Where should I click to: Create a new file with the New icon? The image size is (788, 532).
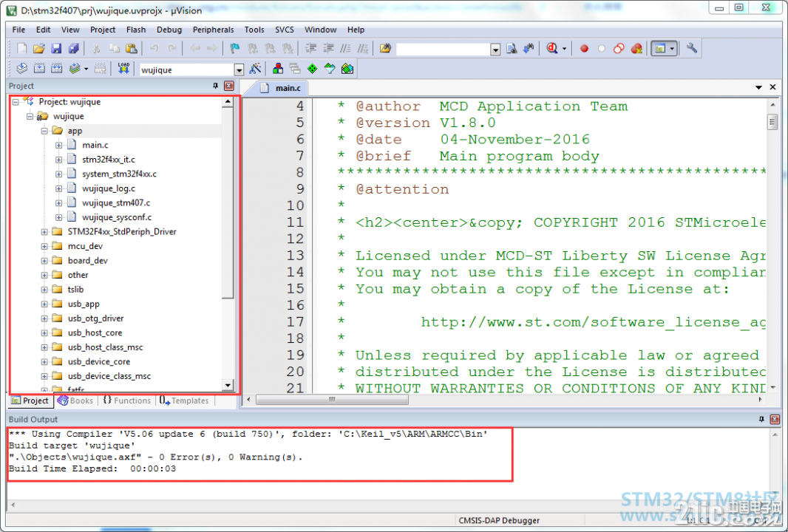[x=21, y=49]
